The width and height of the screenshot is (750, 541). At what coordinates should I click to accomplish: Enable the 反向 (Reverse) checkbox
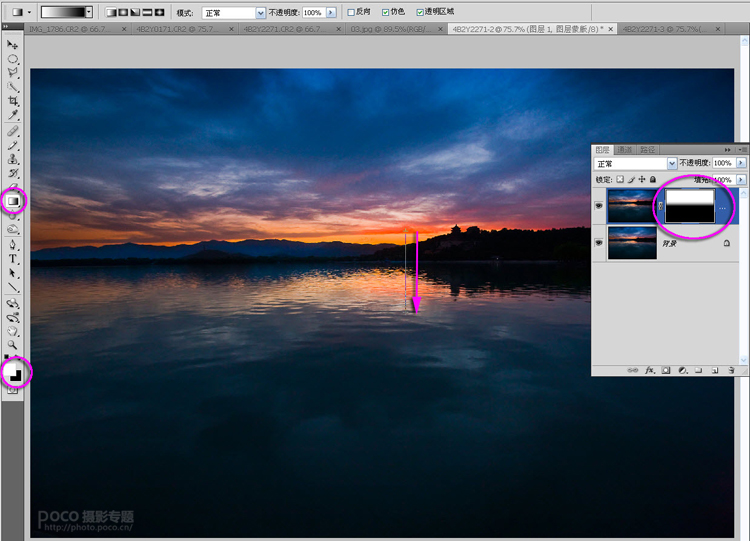click(x=350, y=13)
